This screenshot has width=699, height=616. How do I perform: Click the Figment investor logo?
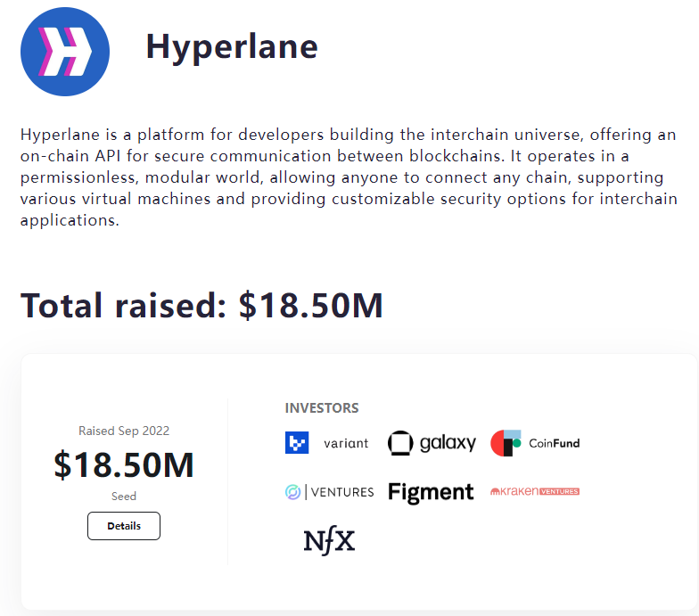point(431,492)
